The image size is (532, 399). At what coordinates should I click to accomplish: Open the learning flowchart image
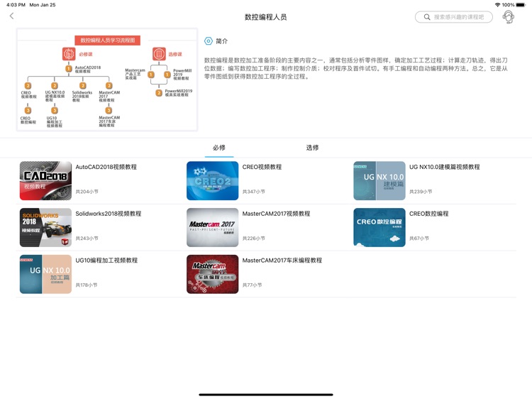pyautogui.click(x=107, y=80)
